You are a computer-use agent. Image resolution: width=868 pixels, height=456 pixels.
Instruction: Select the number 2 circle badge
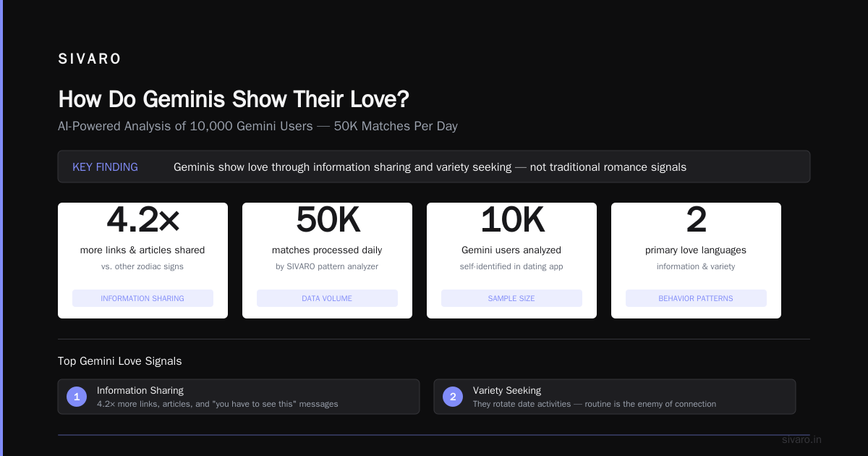453,397
